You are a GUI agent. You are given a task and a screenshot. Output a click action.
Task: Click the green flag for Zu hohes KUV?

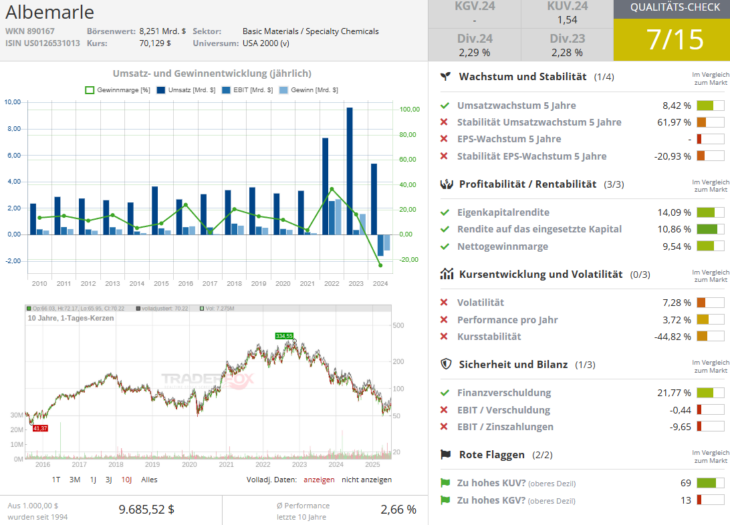pos(445,483)
